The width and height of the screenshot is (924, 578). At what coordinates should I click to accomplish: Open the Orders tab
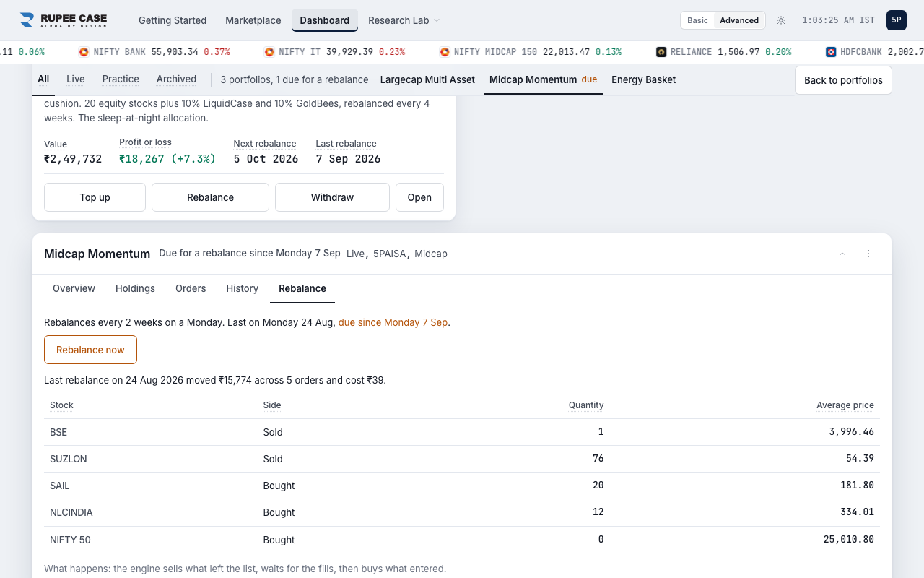coord(191,288)
